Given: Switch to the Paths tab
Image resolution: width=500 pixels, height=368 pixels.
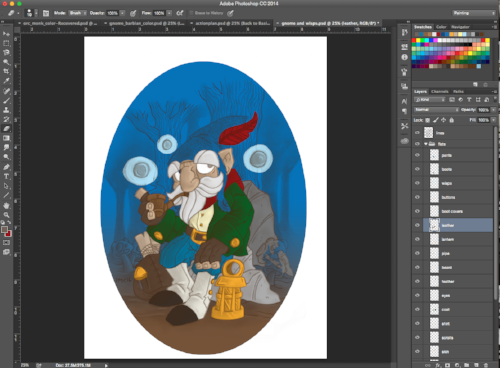Looking at the screenshot, I should pyautogui.click(x=458, y=91).
